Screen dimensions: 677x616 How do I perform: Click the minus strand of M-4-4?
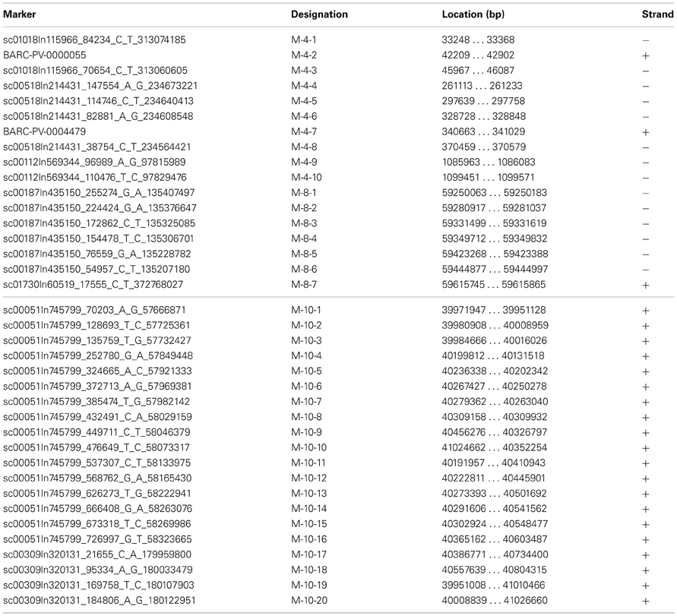(x=646, y=87)
